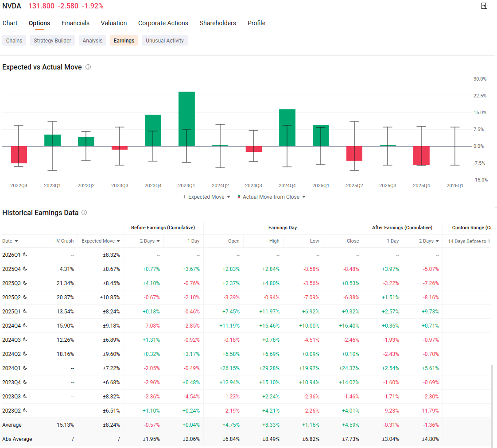The width and height of the screenshot is (497, 448).
Task: Open the Analysis sub-tab
Action: pyautogui.click(x=93, y=41)
